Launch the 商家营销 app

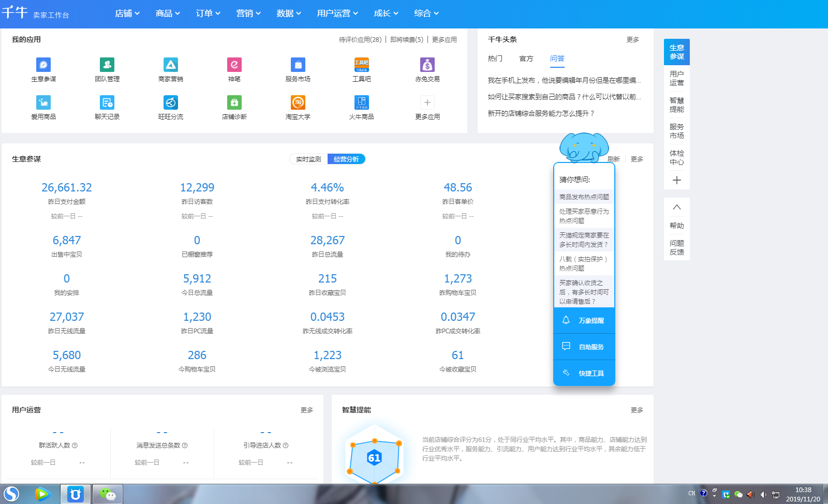coord(171,65)
